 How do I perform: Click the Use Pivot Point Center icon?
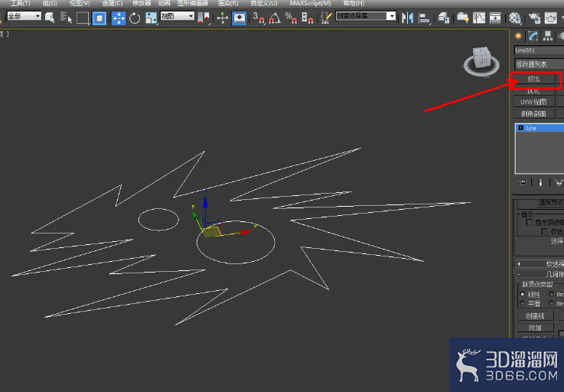(x=204, y=18)
